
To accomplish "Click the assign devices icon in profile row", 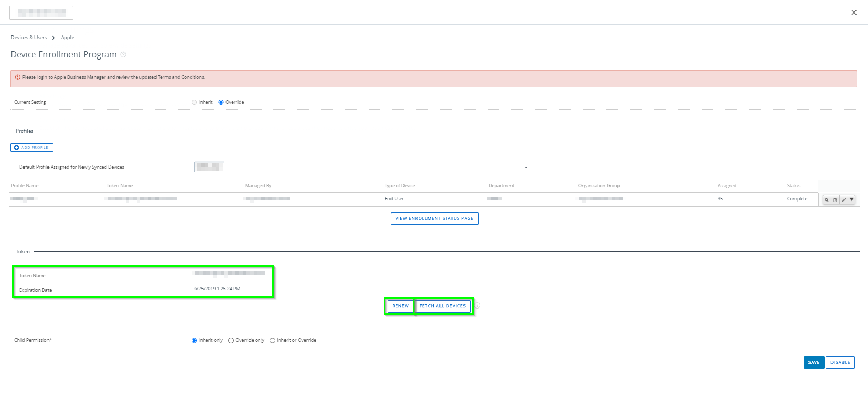I will [x=835, y=200].
